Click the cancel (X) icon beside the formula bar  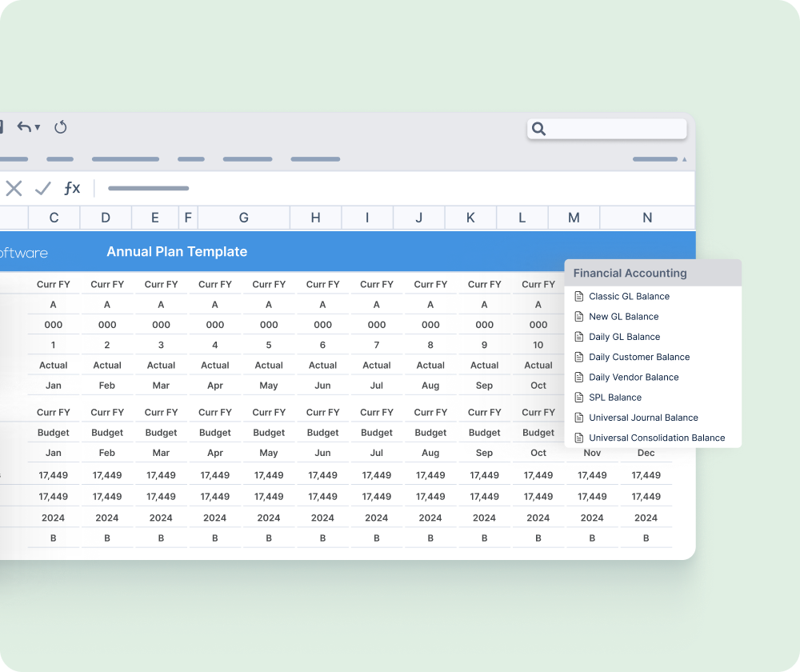[x=14, y=187]
